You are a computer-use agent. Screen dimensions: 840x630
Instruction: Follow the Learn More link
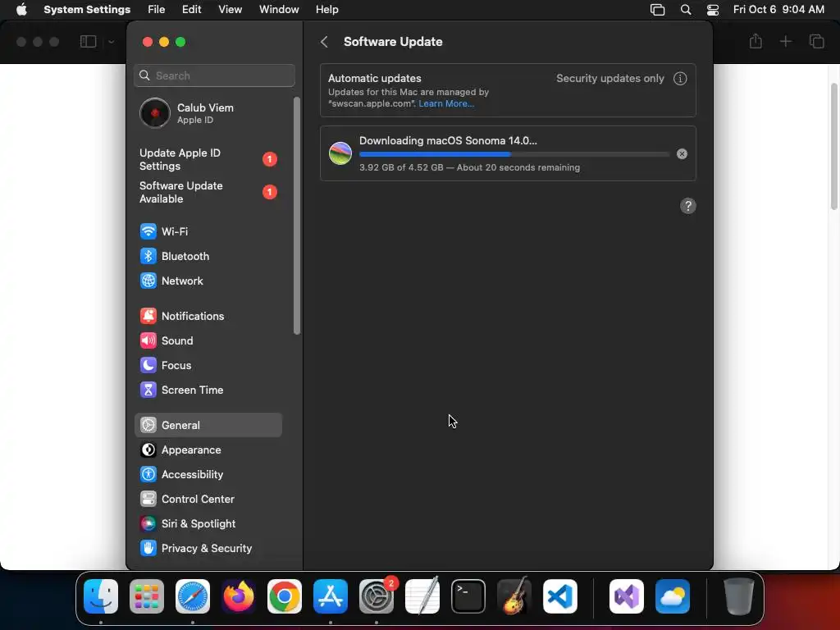[x=446, y=104]
